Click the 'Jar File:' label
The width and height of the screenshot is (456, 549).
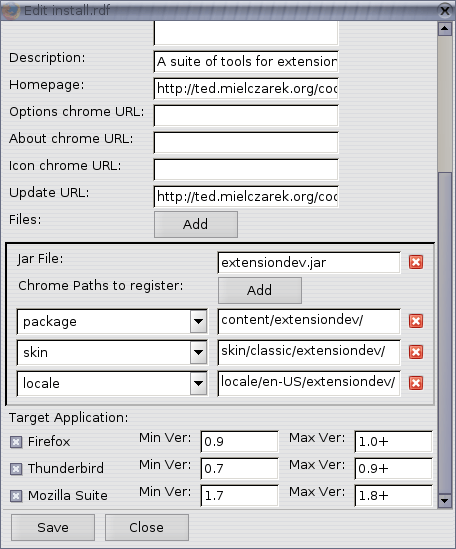[x=40, y=259]
